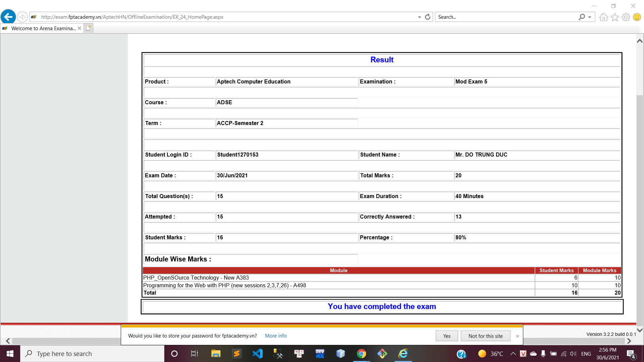This screenshot has height=362, width=644.
Task: Click the Module Marks column header
Action: point(599,270)
